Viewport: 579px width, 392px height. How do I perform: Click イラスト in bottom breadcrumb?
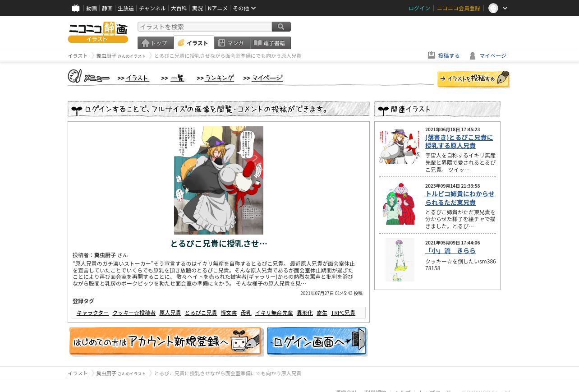tap(78, 374)
